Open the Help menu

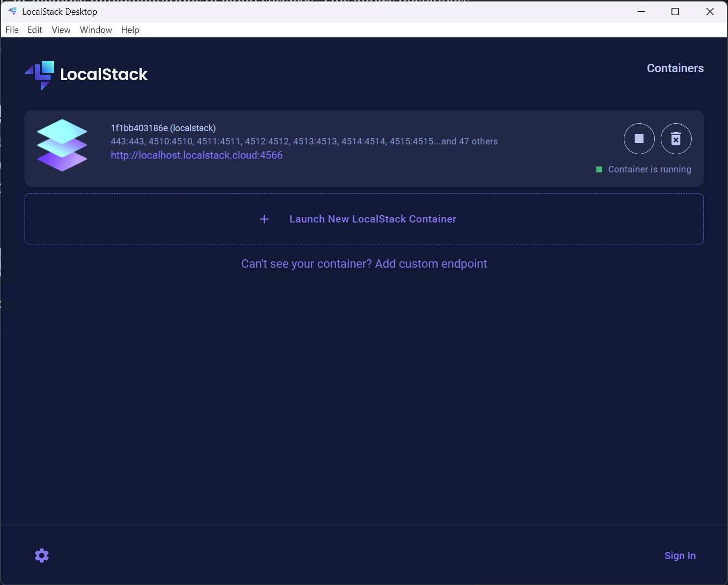point(130,30)
